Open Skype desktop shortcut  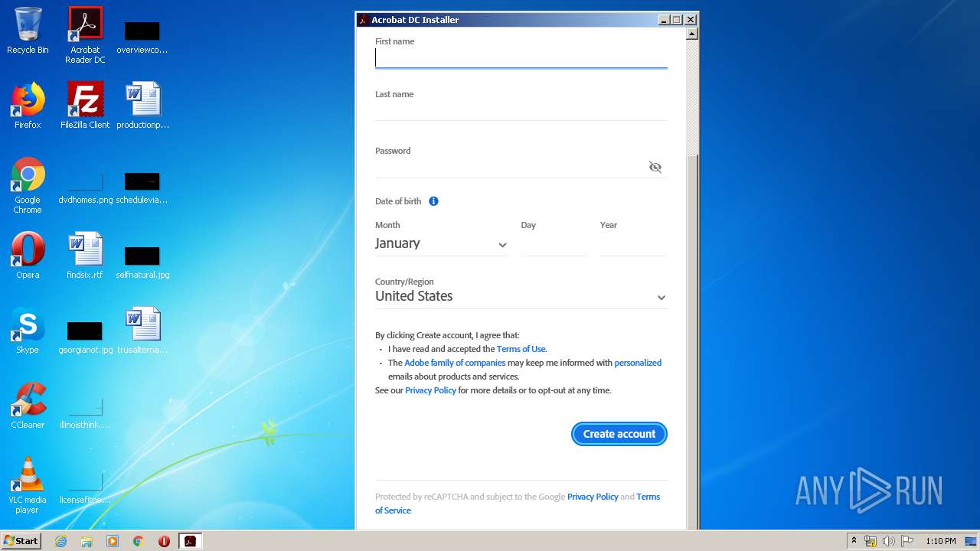coord(28,331)
